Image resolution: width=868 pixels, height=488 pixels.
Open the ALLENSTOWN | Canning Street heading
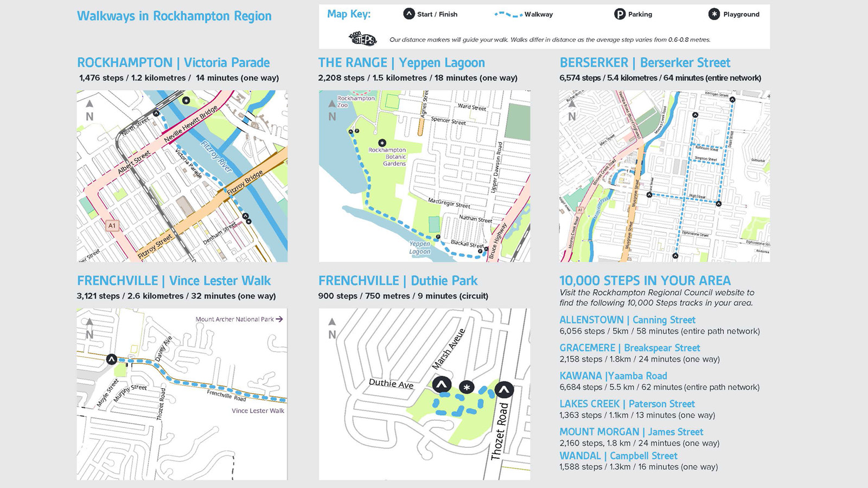pyautogui.click(x=627, y=320)
